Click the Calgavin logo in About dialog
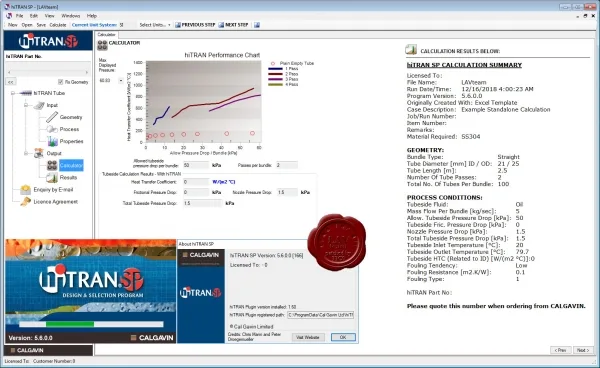 201,255
